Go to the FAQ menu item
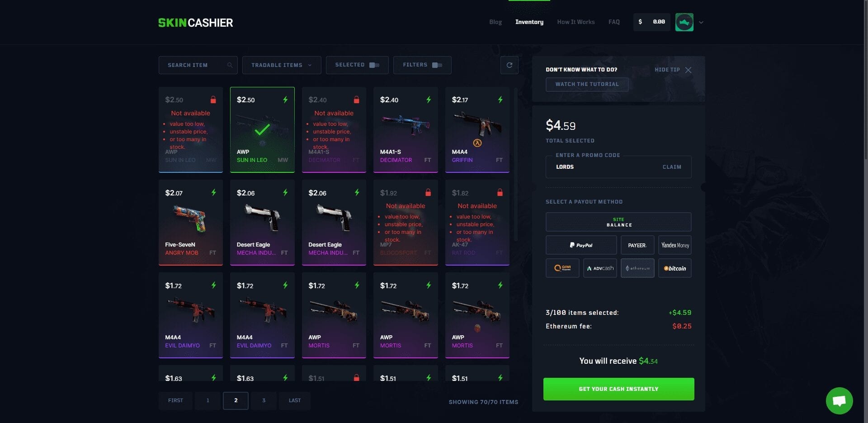 click(614, 22)
